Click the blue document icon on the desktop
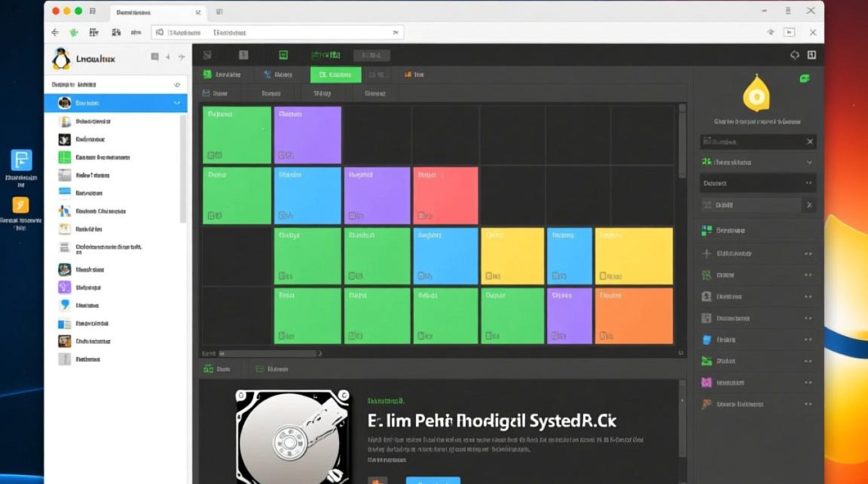The width and height of the screenshot is (868, 484). tap(21, 159)
